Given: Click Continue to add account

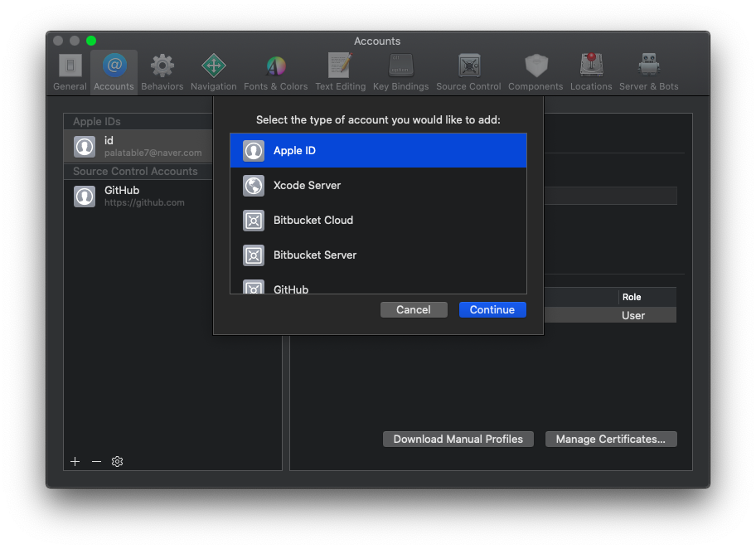Looking at the screenshot, I should pos(492,309).
